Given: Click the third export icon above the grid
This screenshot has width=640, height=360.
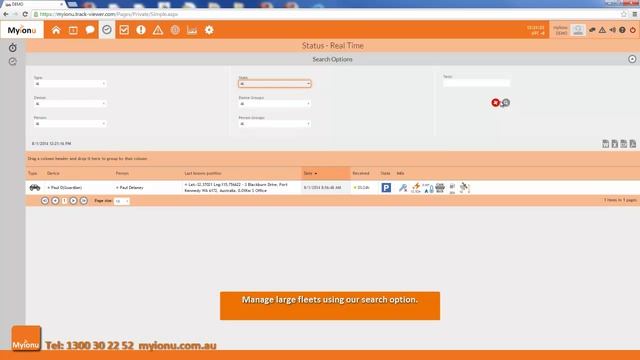Looking at the screenshot, I should [x=624, y=144].
